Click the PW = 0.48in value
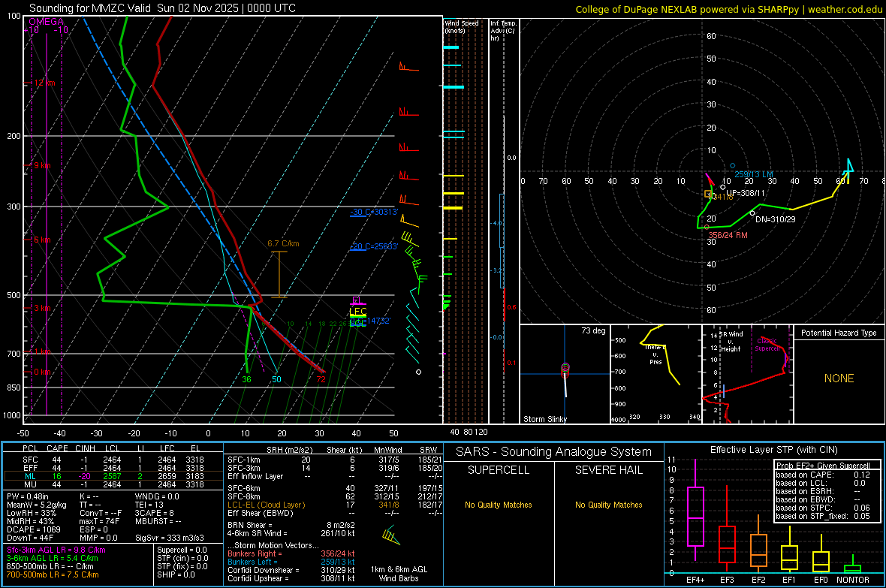Viewport: 886px width, 588px height. tap(28, 496)
